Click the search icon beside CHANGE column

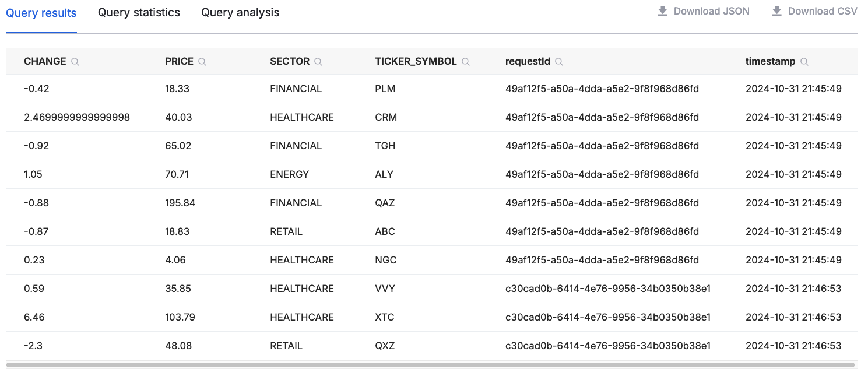[x=75, y=62]
